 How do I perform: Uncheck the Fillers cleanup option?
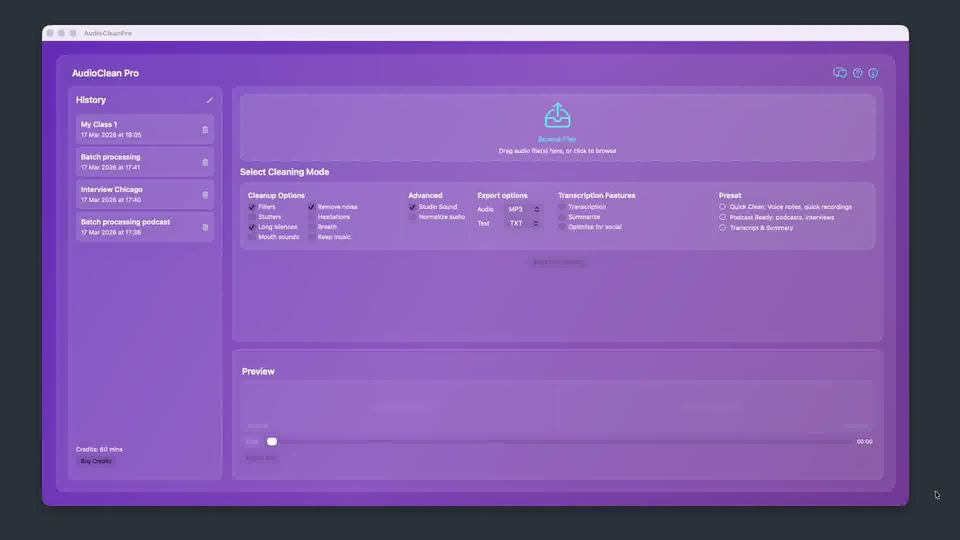pos(252,207)
